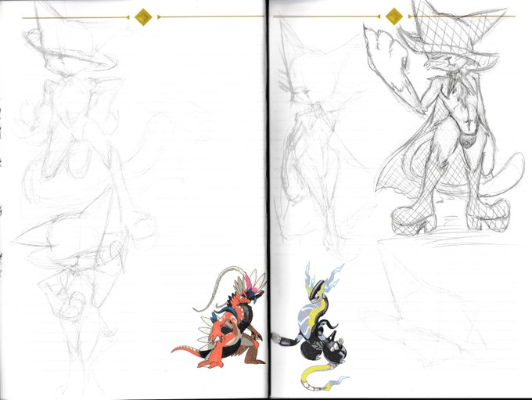Click the gold diamond emblem on right page
This screenshot has width=532, height=400.
[x=394, y=16]
